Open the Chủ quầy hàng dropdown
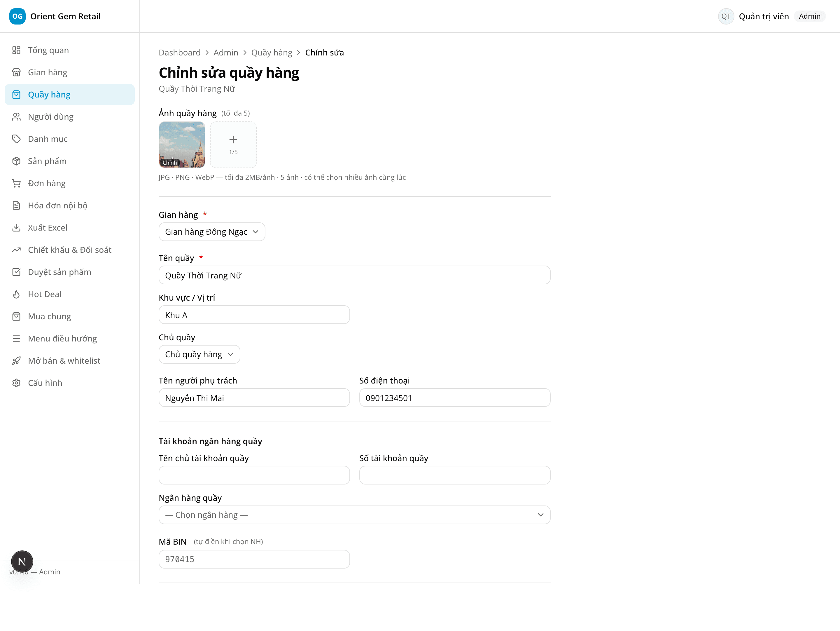Screen dimensions: 840x631 coord(199,354)
